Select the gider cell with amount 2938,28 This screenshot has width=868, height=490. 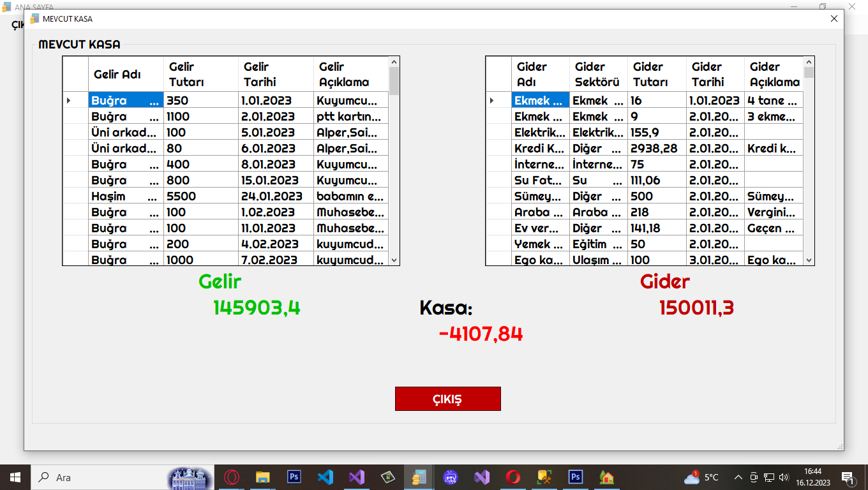pyautogui.click(x=657, y=148)
